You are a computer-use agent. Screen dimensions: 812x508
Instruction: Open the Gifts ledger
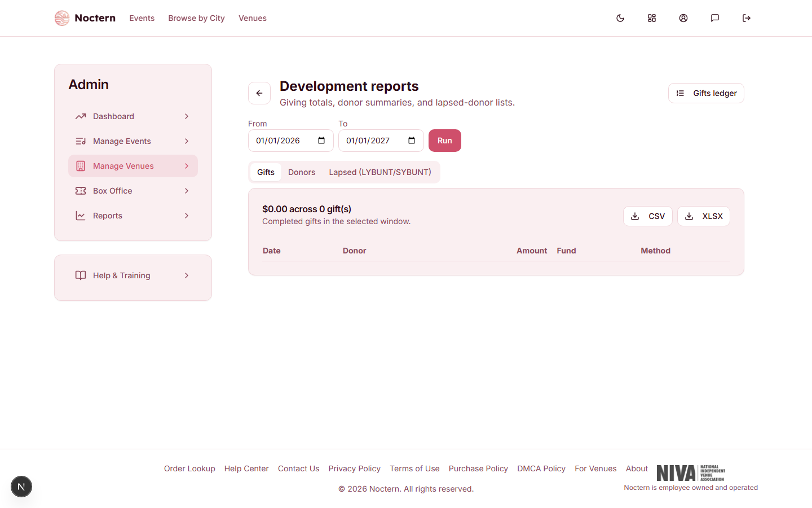tap(706, 93)
